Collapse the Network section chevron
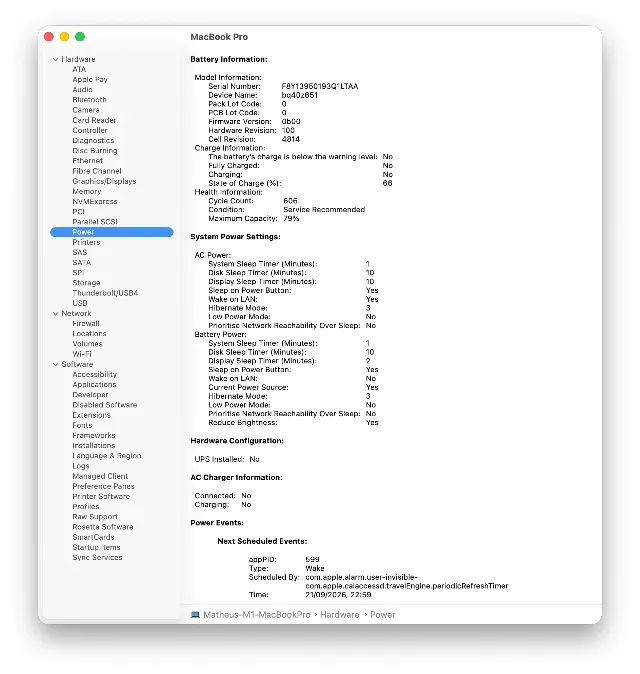Screen dimensions: 640x674 coord(55,314)
